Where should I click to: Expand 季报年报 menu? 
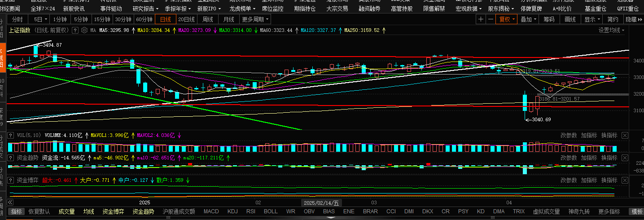coord(178,9)
